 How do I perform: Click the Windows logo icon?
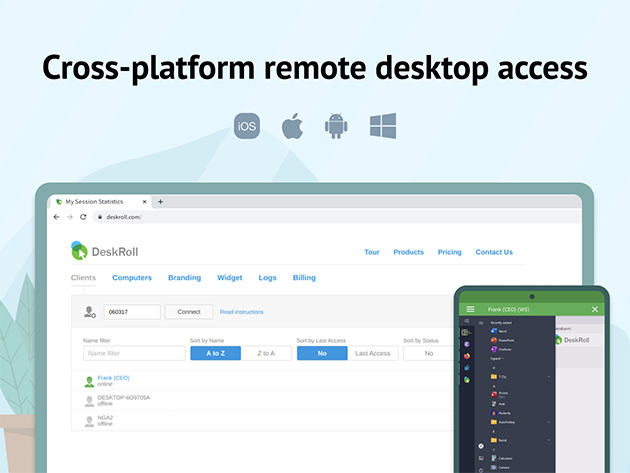(x=383, y=126)
